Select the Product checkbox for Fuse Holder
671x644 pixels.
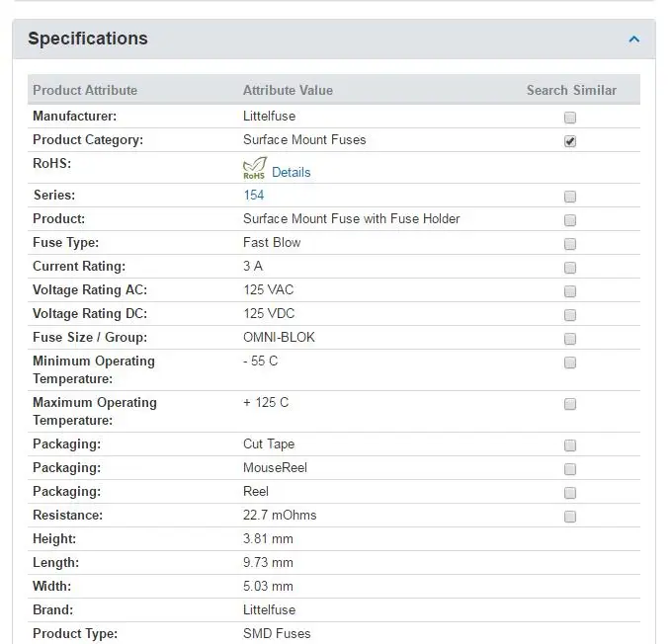pos(570,220)
